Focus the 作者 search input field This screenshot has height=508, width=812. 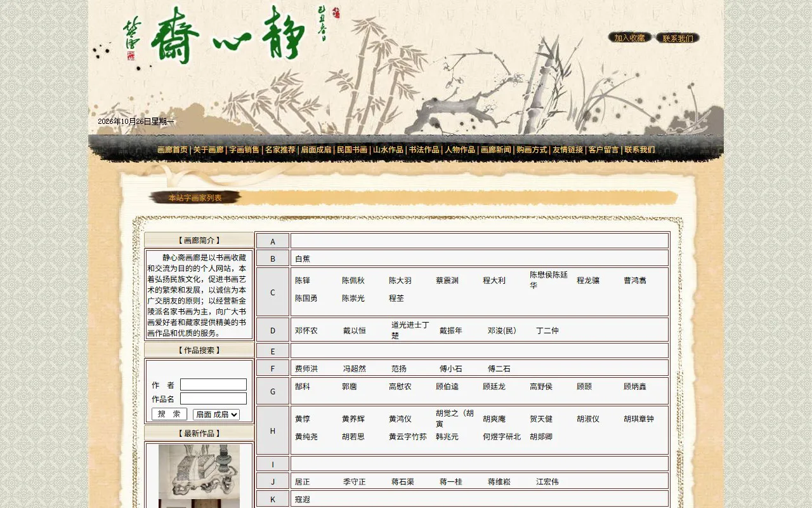point(213,385)
